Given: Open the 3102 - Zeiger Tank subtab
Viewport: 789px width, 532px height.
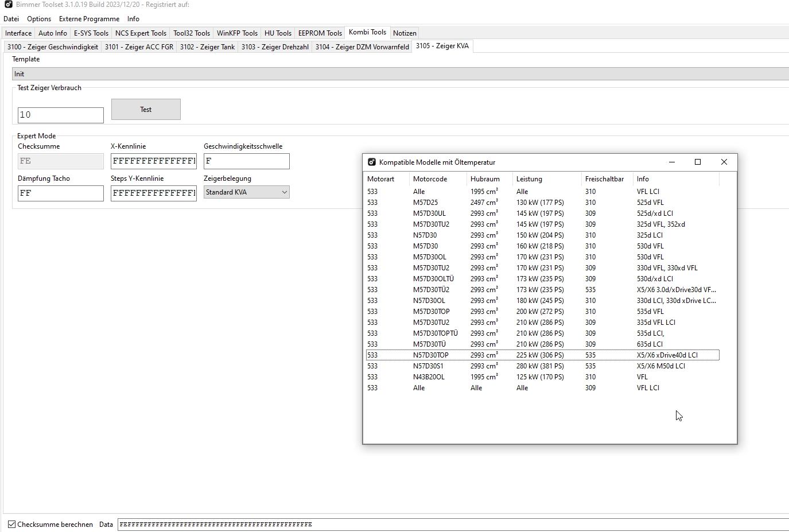Looking at the screenshot, I should pyautogui.click(x=207, y=47).
